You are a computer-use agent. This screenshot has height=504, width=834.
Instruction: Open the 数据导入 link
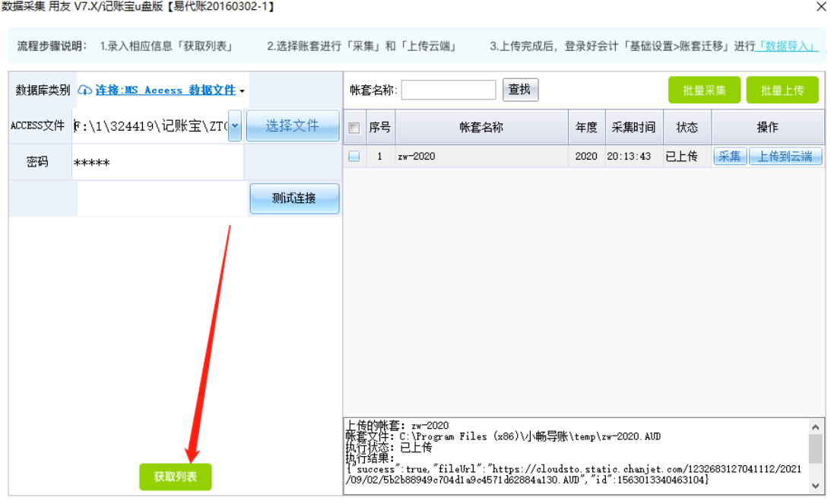pyautogui.click(x=787, y=46)
